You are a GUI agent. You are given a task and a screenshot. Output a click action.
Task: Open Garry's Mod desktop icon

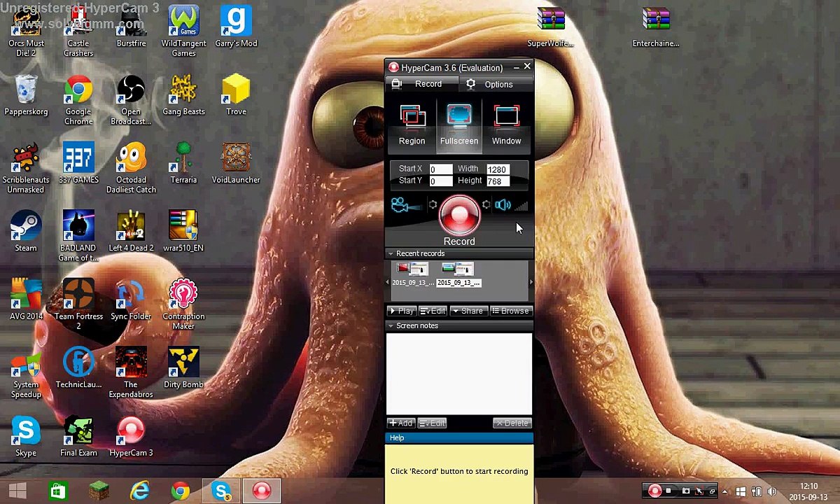pyautogui.click(x=236, y=28)
